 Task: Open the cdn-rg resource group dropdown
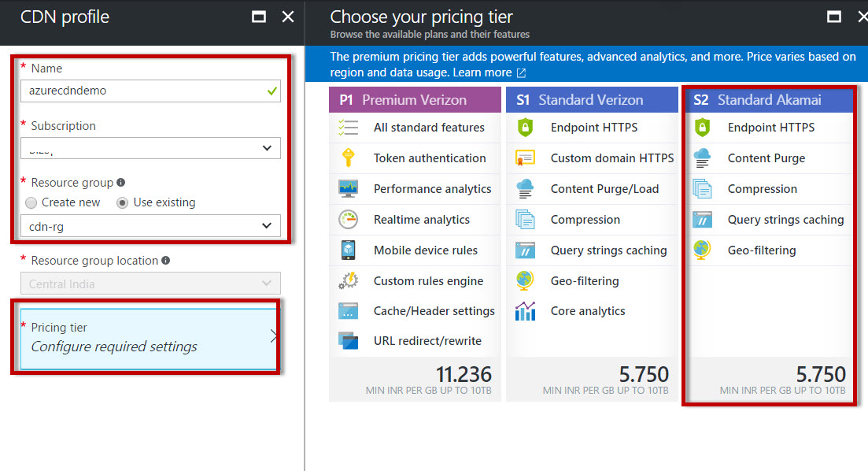150,226
